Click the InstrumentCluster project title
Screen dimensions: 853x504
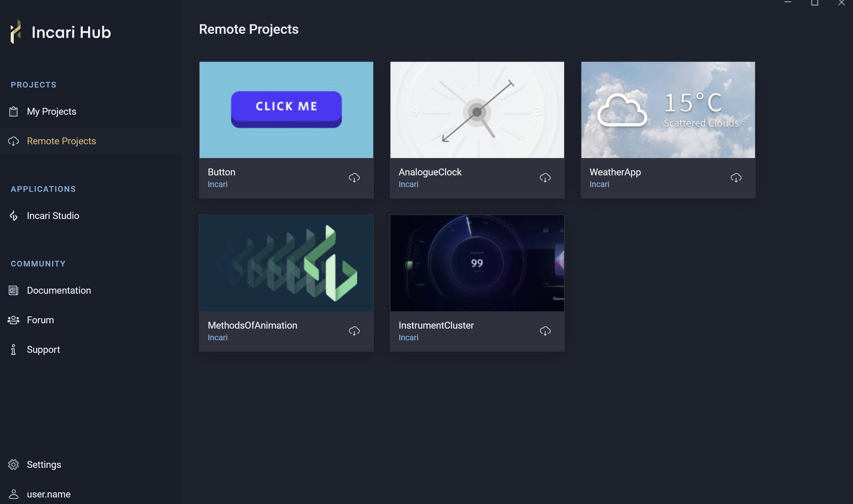click(x=436, y=325)
